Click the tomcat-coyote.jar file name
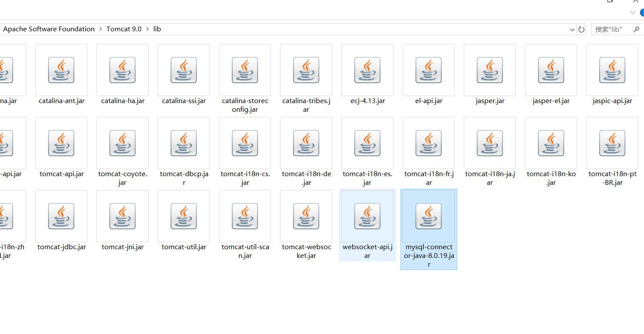644x334 pixels. (x=122, y=178)
